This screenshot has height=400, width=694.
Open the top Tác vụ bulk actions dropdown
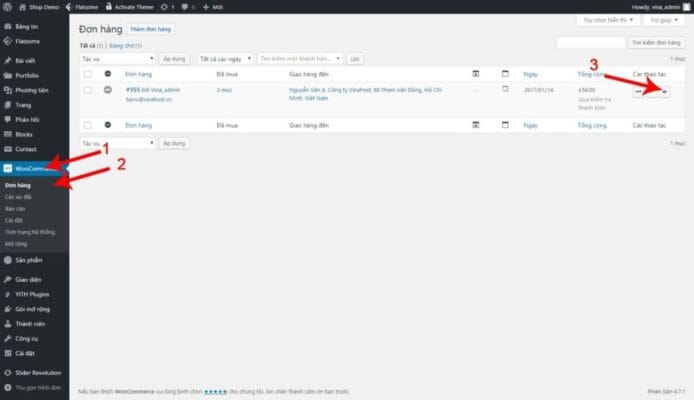pos(118,59)
